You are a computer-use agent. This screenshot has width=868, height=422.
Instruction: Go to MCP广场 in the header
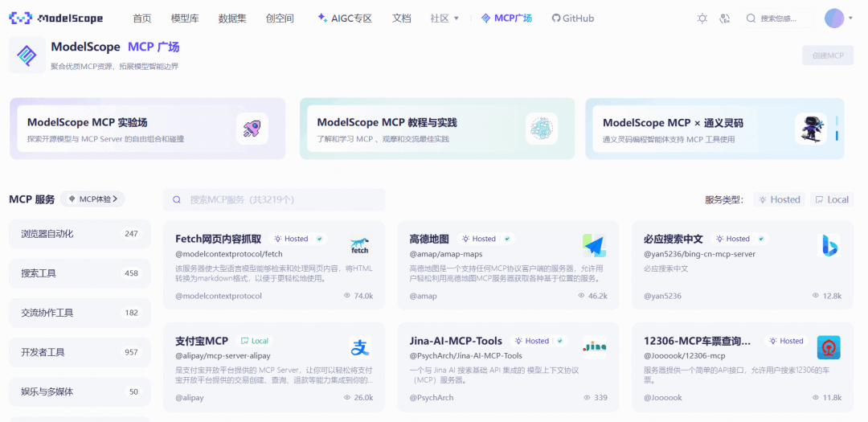(x=506, y=18)
